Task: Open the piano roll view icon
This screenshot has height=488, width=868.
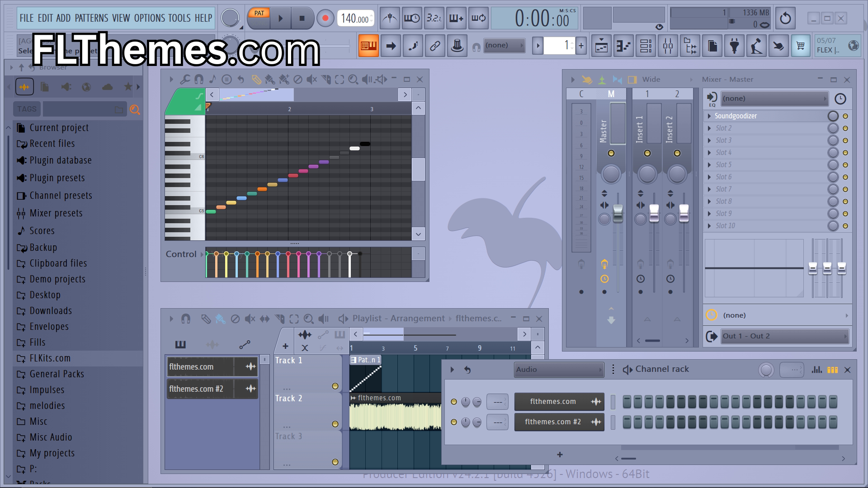Action: tap(623, 46)
